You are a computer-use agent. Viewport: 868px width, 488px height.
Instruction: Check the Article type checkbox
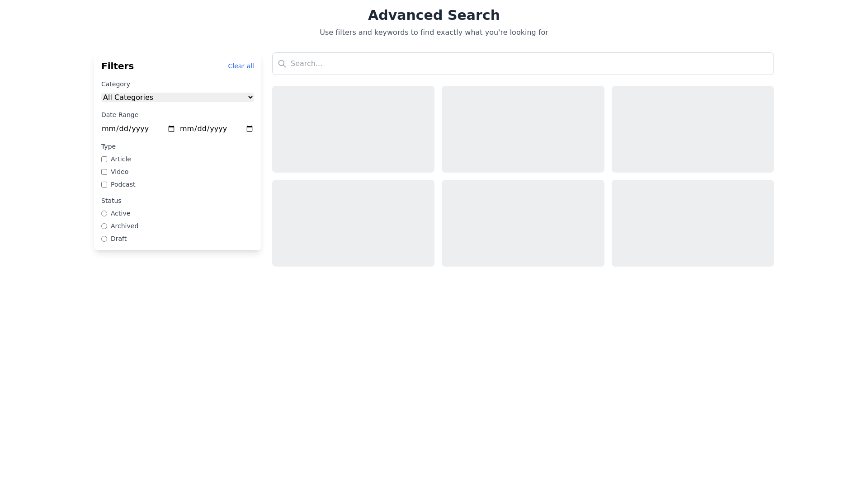pos(104,159)
